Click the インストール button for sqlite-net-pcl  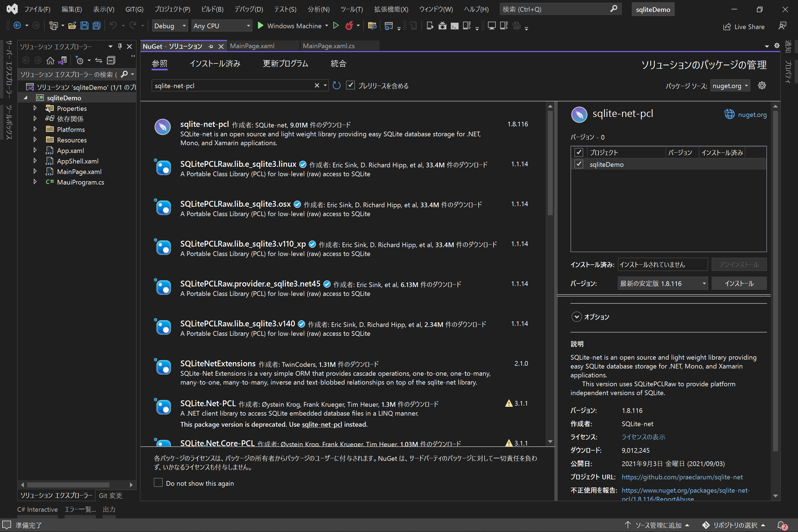click(739, 283)
